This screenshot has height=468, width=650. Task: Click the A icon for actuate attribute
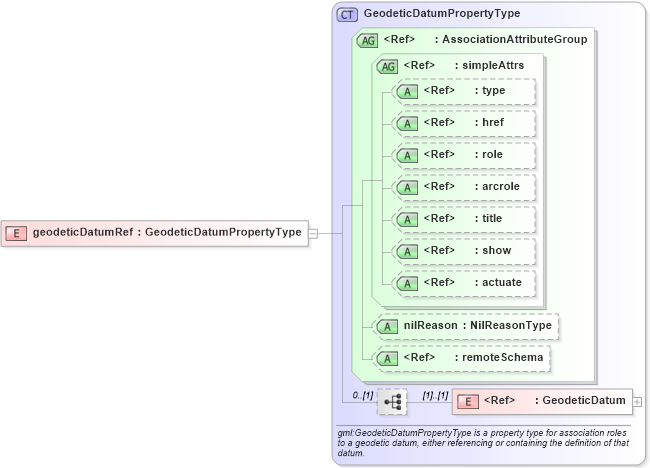(x=407, y=284)
